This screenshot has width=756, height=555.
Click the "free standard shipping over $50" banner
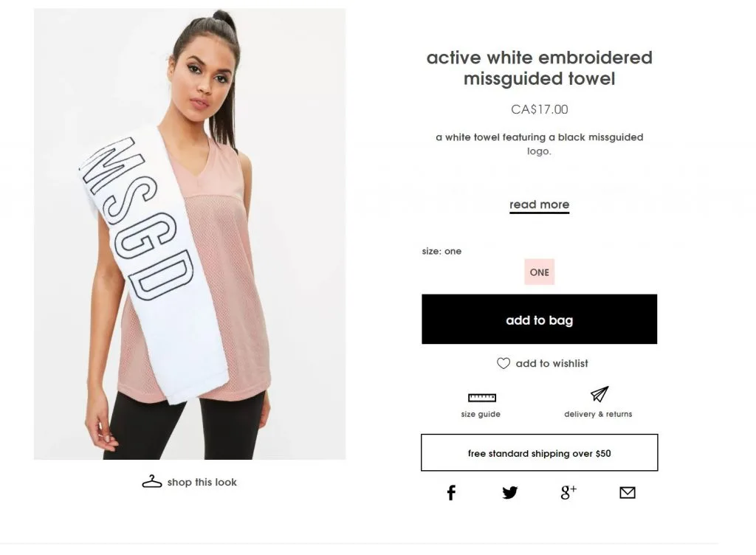coord(539,453)
